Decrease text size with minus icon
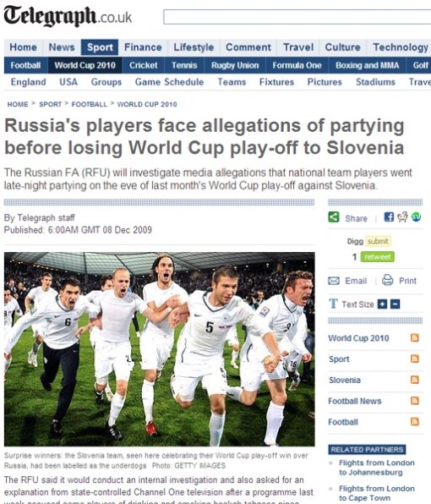 [x=395, y=304]
